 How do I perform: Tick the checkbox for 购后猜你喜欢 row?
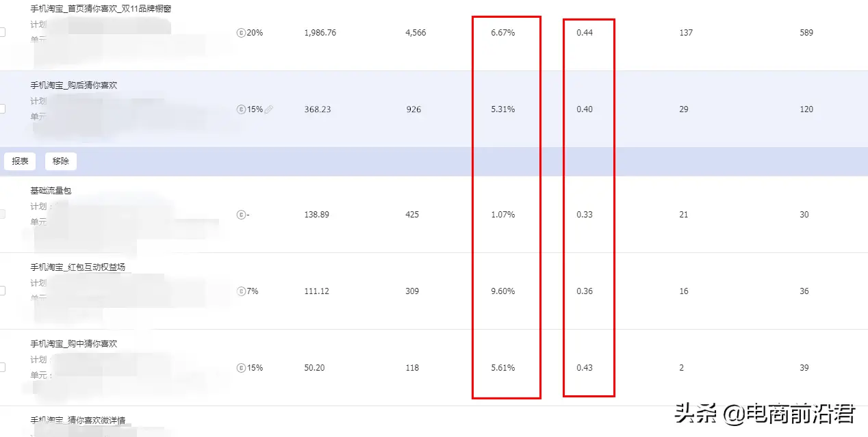[x=2, y=109]
